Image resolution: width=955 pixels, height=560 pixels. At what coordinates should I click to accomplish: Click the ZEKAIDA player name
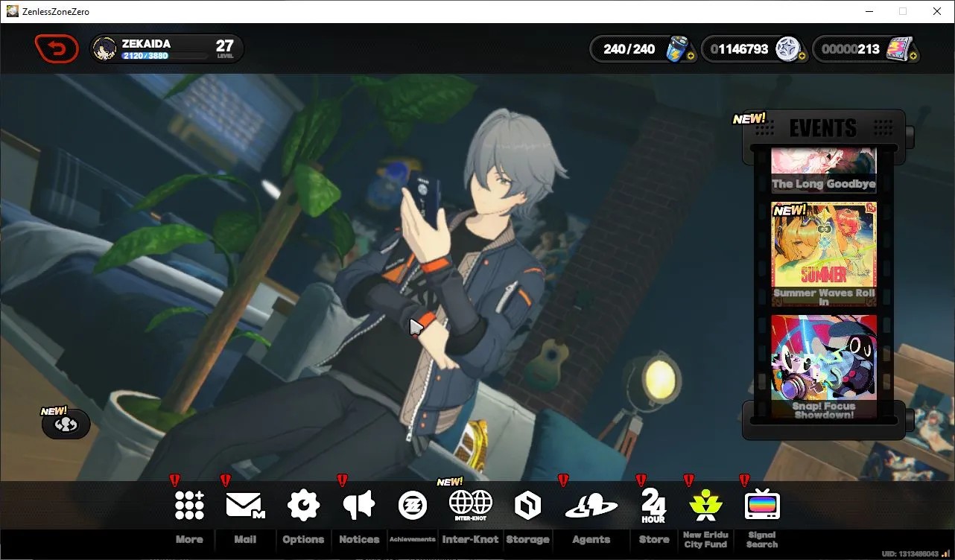click(x=147, y=44)
